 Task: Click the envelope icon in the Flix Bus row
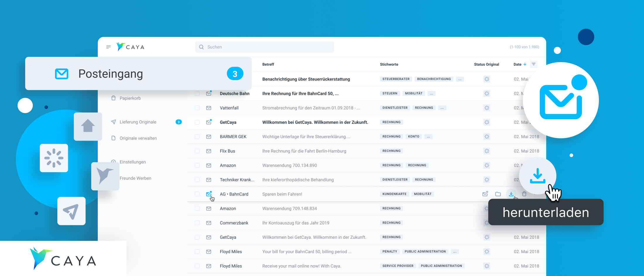tap(209, 151)
